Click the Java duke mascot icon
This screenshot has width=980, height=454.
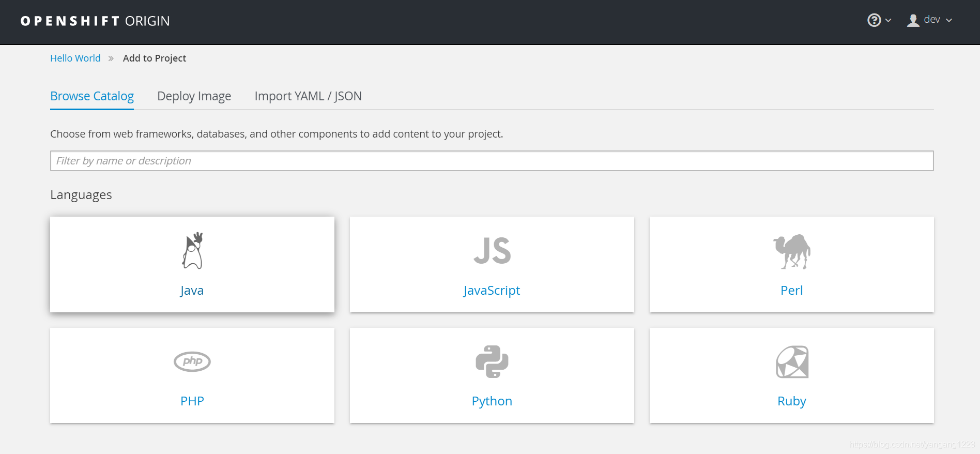click(192, 251)
